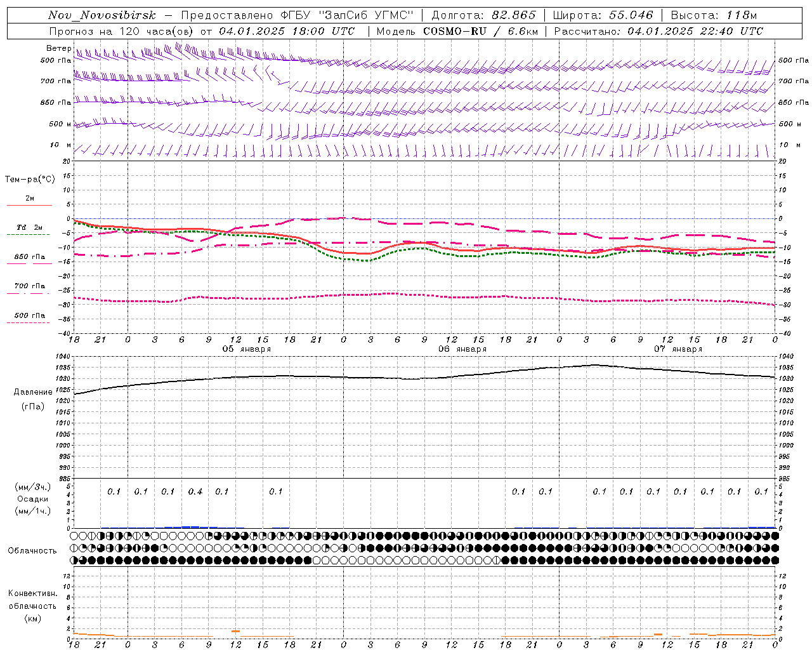Viewport: 812px width, 650px height.
Task: Click the 'Давление' pressure panel label
Action: [33, 392]
